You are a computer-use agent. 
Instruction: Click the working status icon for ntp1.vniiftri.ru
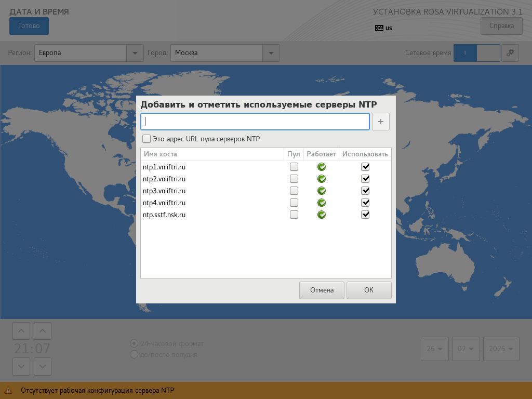322,167
